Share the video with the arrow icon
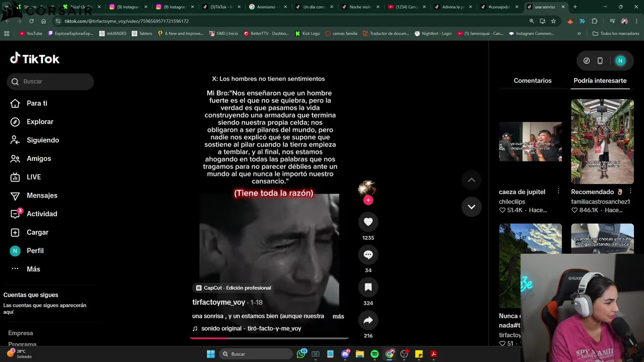The image size is (644, 362). pyautogui.click(x=368, y=320)
